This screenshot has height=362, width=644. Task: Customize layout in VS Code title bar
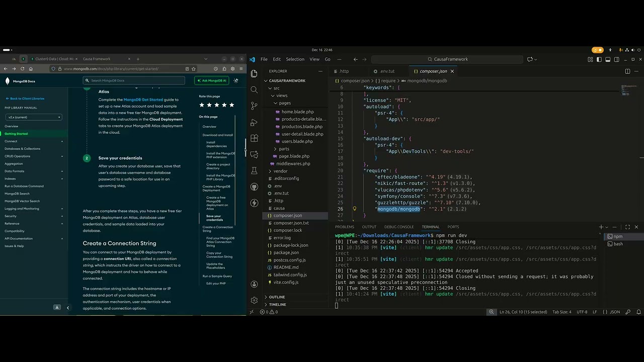click(590, 59)
